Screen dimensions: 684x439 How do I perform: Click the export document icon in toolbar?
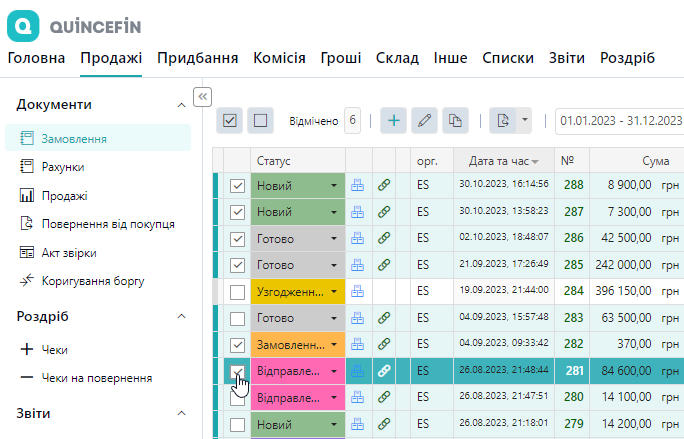pyautogui.click(x=504, y=121)
